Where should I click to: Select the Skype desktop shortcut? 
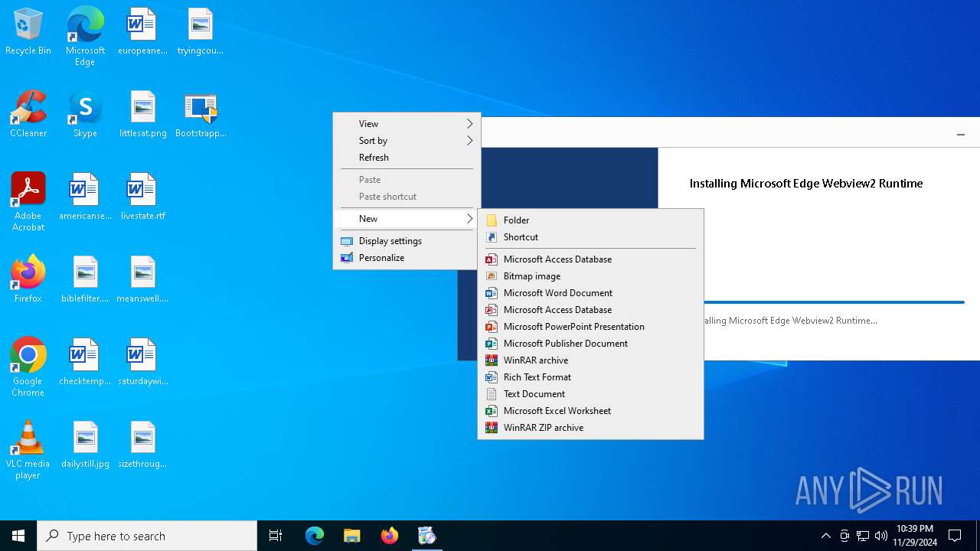85,114
